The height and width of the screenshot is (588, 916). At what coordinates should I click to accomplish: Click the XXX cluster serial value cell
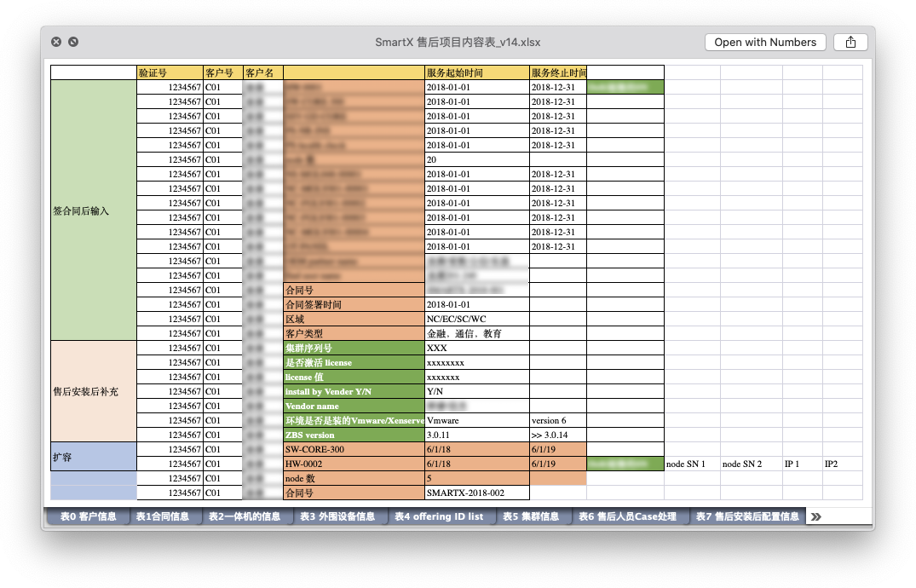coord(477,348)
